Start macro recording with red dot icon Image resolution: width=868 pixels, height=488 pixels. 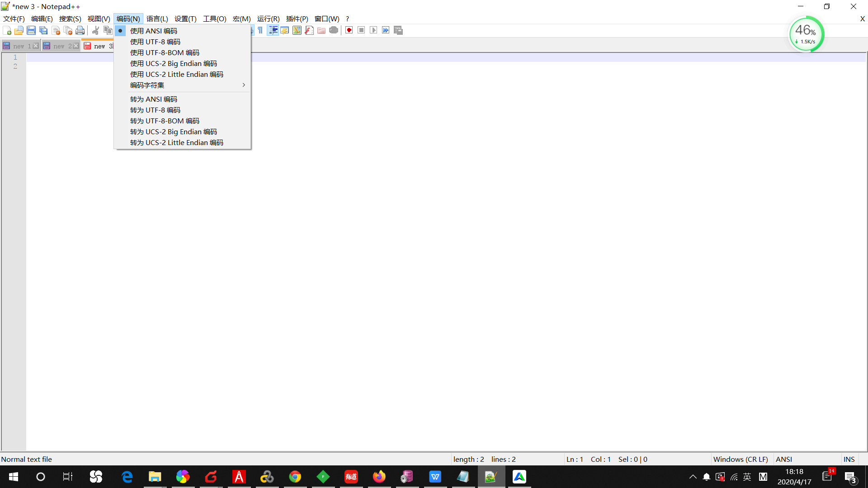pyautogui.click(x=349, y=30)
